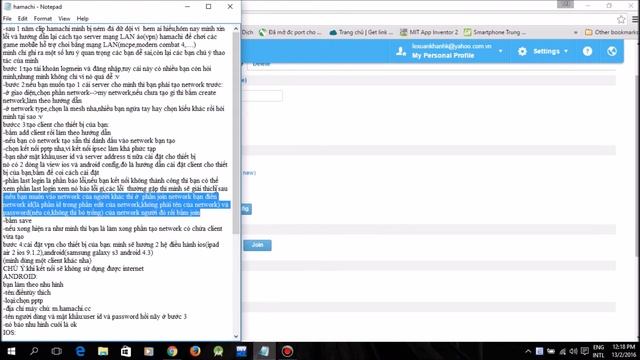Click the ENG INTL language indicator
This screenshot has height=360, width=640.
(598, 351)
